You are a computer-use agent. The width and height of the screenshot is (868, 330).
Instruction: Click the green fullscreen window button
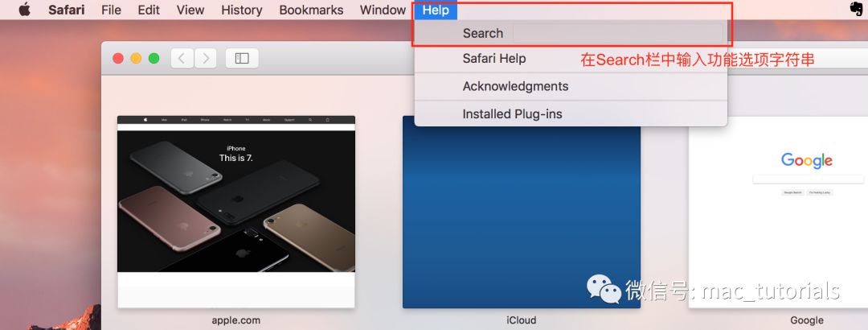point(154,58)
